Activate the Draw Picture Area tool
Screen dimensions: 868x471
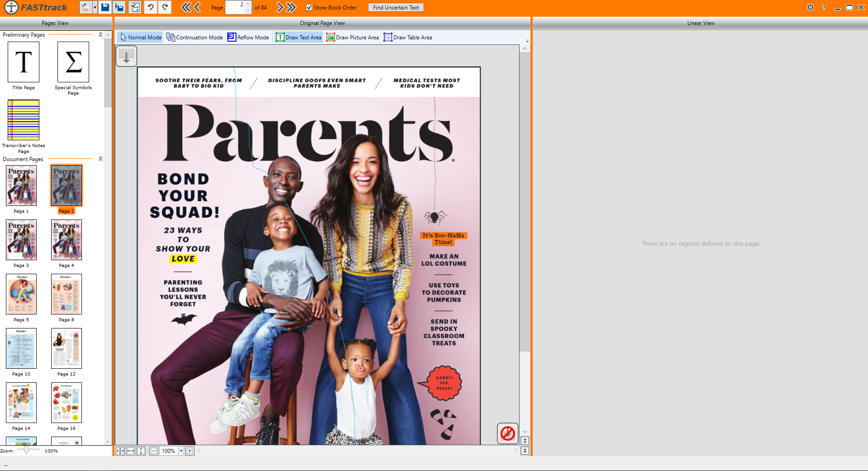pos(353,37)
